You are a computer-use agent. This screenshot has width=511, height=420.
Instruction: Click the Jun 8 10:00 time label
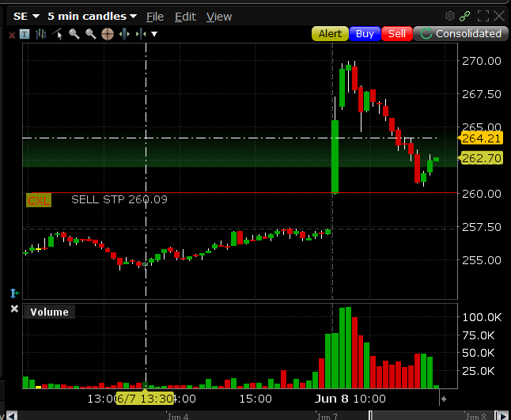pos(350,399)
